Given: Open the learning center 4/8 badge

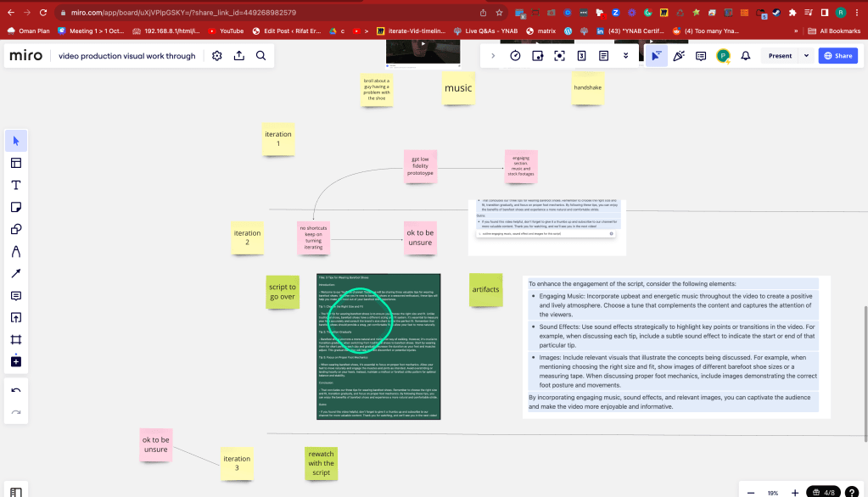Looking at the screenshot, I should pyautogui.click(x=824, y=492).
